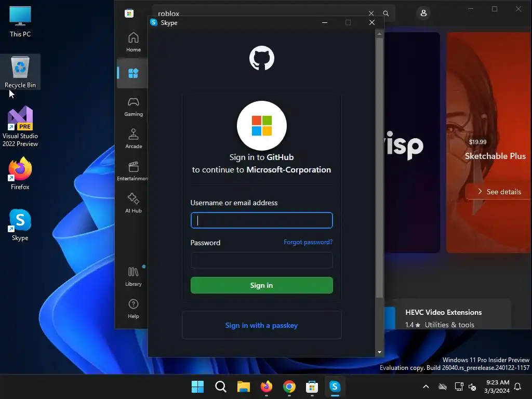Select the Apps icon in Store sidebar
The image size is (532, 399).
(x=133, y=73)
